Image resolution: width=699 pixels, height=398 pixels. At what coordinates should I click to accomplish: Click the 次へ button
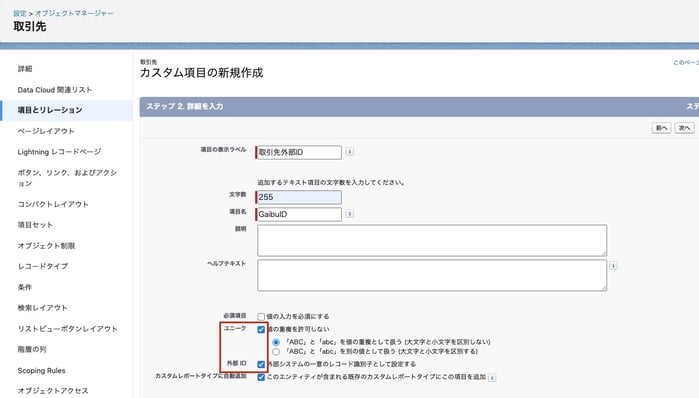(x=684, y=128)
